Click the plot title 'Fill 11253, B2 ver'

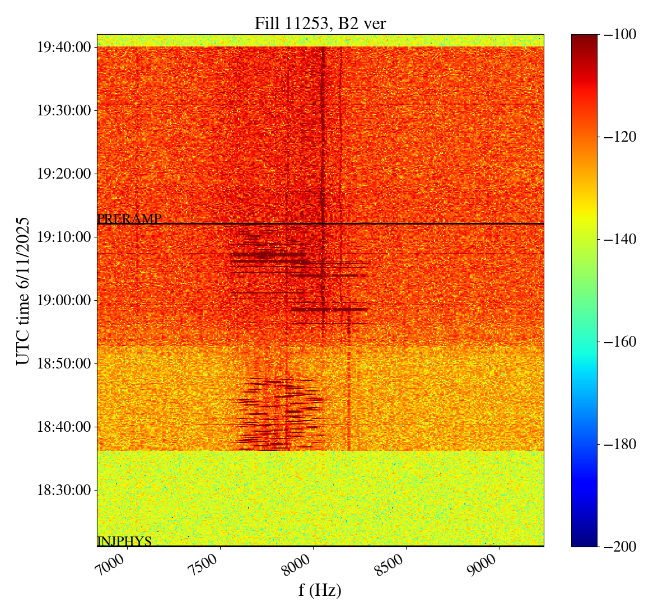point(320,24)
